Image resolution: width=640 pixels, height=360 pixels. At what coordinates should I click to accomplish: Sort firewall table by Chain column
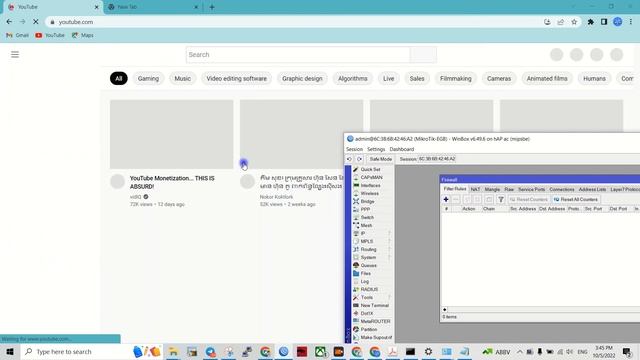(x=489, y=209)
